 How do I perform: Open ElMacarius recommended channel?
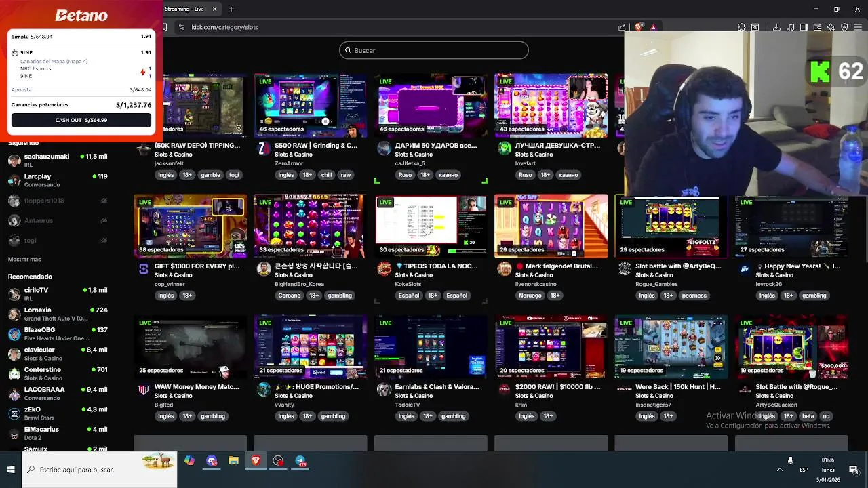(58, 433)
